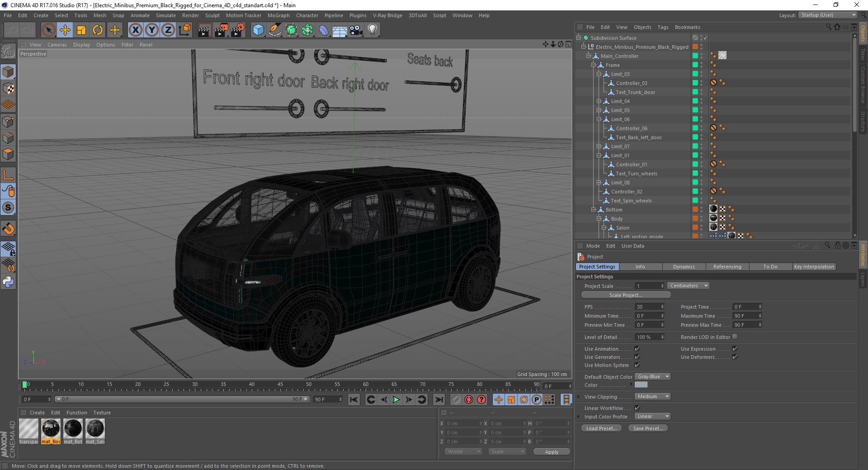Viewport: 868px width, 470px height.
Task: Open the Character menu
Action: 307,15
